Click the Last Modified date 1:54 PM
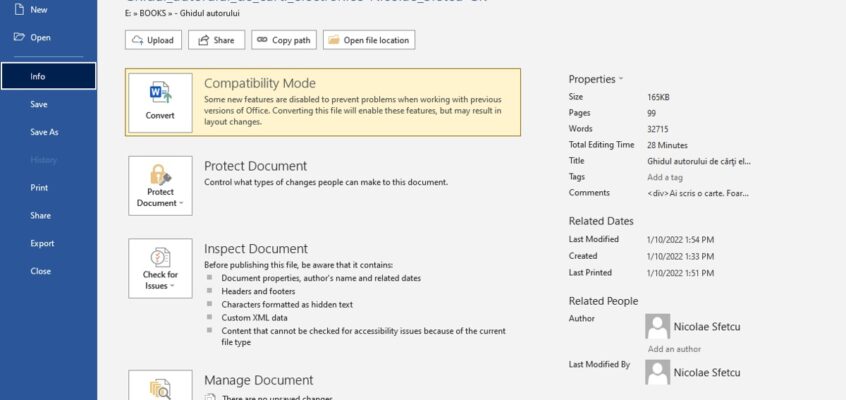Image resolution: width=846 pixels, height=400 pixels. tap(680, 240)
